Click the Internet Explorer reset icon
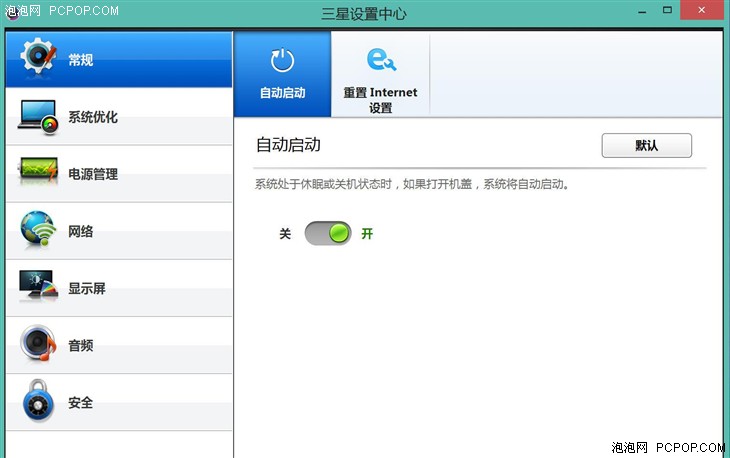This screenshot has height=458, width=730. (x=381, y=60)
